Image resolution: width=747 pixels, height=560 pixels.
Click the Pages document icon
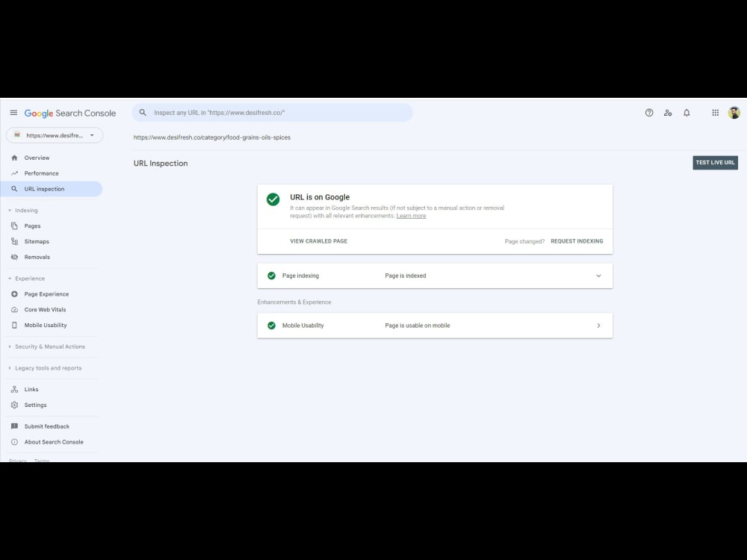click(x=14, y=225)
